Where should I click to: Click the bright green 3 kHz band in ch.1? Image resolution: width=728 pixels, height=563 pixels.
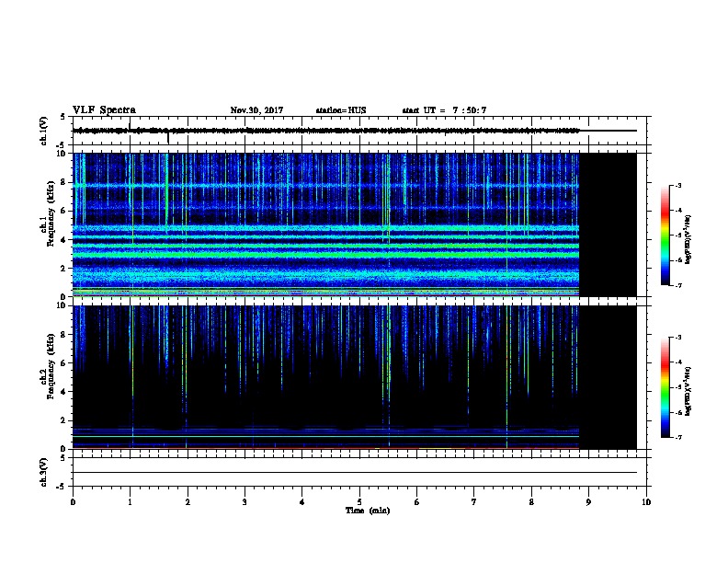pos(326,255)
